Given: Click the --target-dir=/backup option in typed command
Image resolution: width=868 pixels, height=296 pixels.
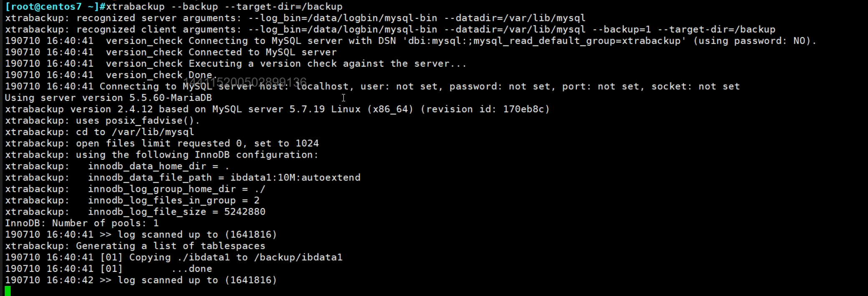Looking at the screenshot, I should click(283, 7).
